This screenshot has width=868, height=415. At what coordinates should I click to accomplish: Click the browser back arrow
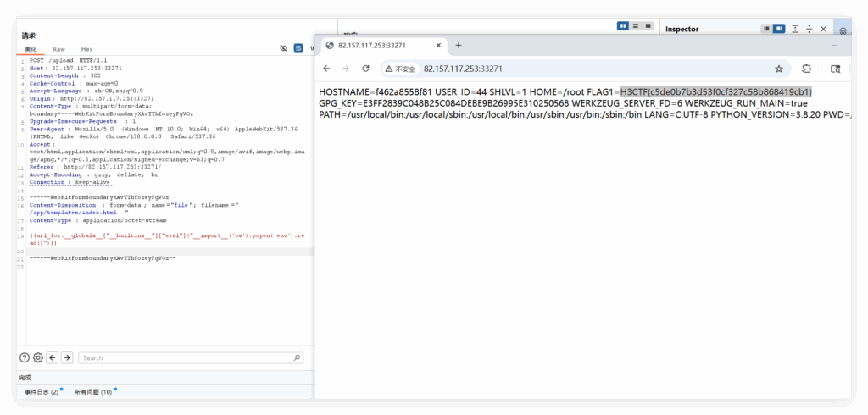tap(326, 69)
